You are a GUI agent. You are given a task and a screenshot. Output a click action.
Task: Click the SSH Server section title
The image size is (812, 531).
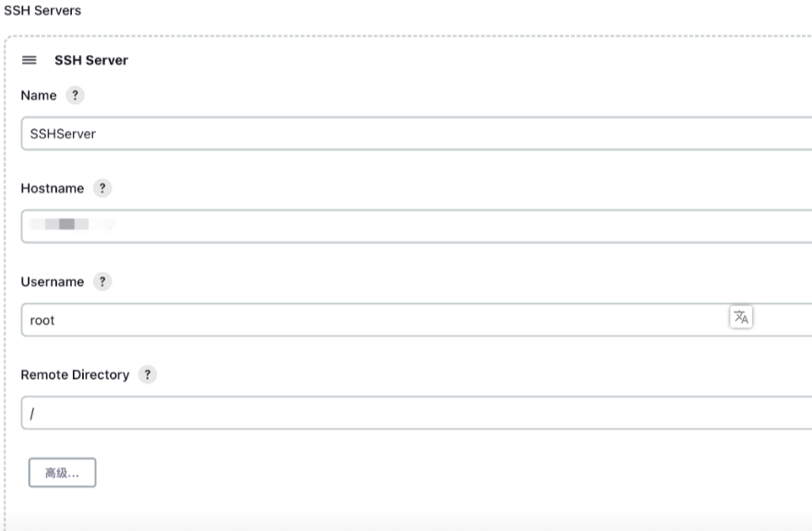(x=91, y=60)
